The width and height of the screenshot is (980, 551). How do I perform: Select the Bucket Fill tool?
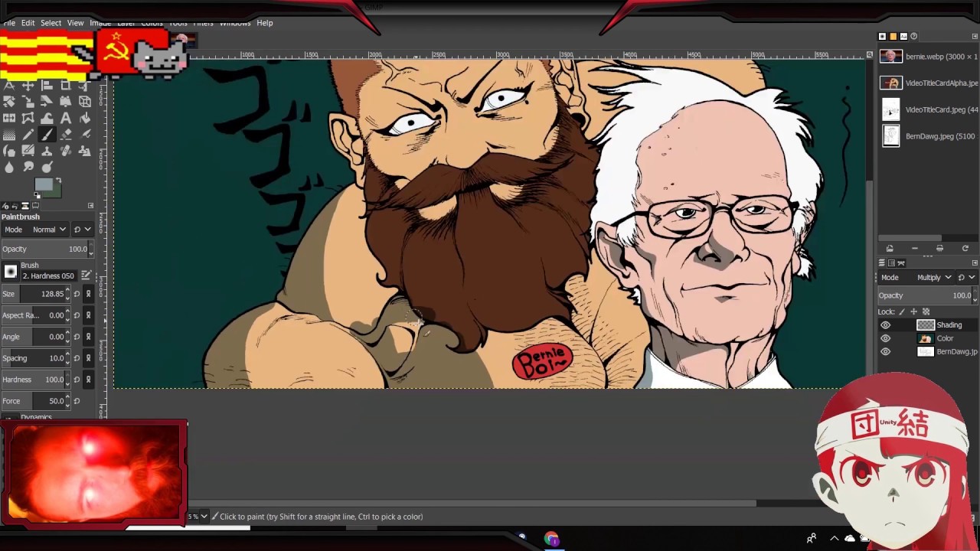85,118
